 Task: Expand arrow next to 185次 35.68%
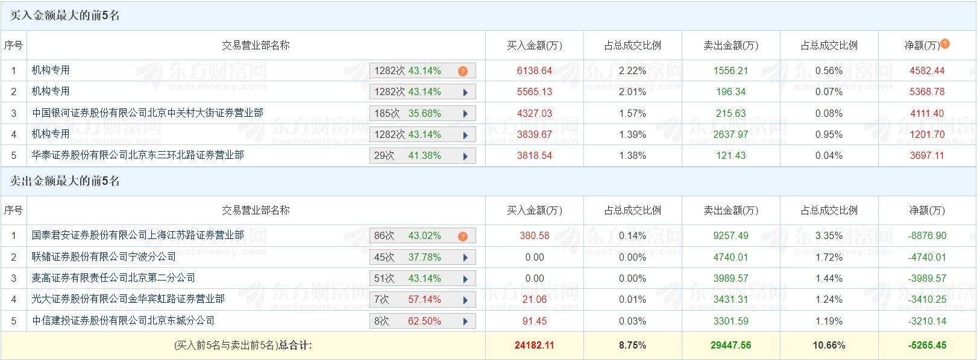click(x=465, y=113)
